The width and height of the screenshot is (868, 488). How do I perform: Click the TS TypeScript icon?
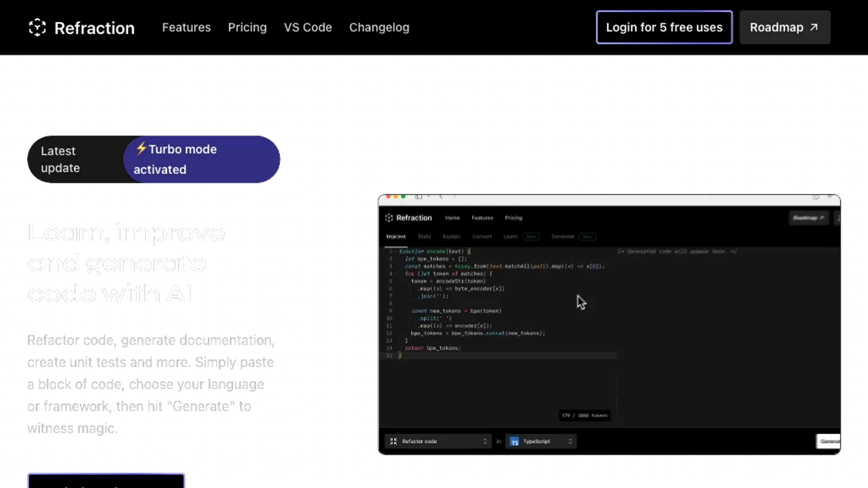pos(514,441)
